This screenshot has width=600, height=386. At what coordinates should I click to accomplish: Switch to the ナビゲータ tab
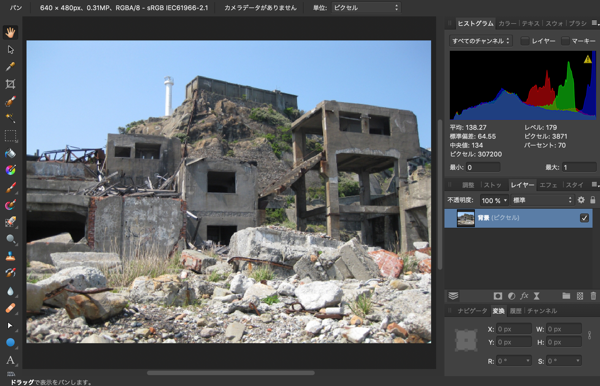(472, 311)
